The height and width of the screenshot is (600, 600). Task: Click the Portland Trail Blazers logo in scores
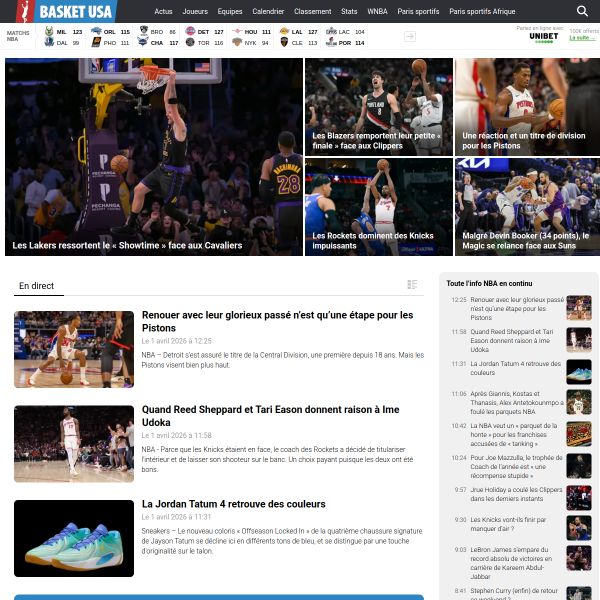tap(331, 42)
